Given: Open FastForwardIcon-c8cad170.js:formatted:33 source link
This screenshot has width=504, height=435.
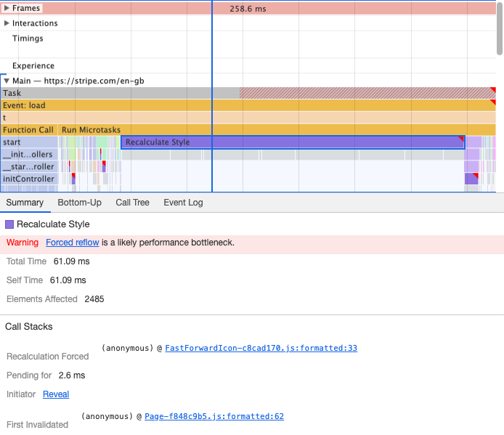Looking at the screenshot, I should tap(261, 348).
